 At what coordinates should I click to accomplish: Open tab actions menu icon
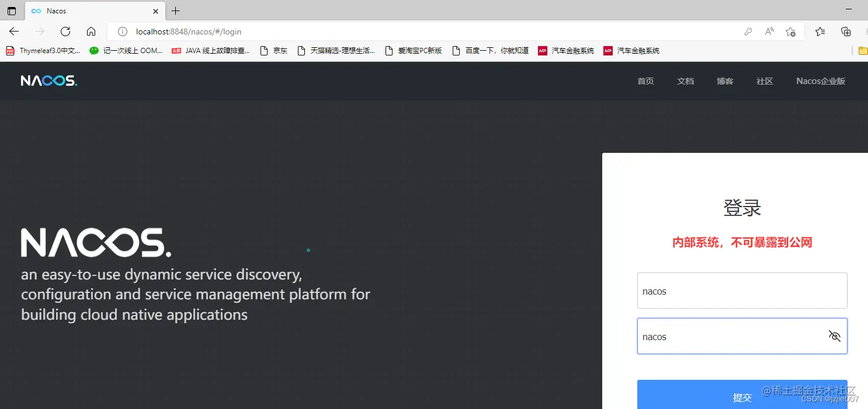coord(12,11)
